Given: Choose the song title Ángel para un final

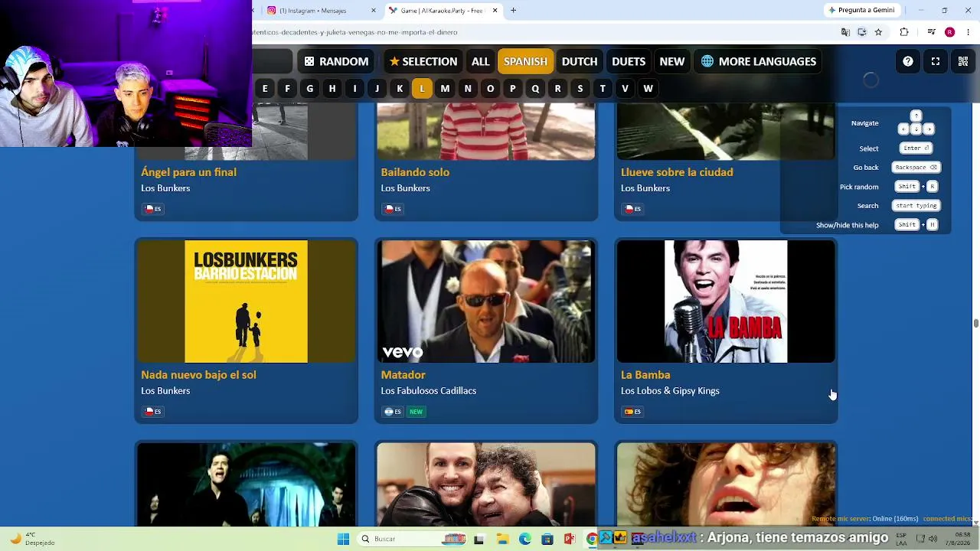Looking at the screenshot, I should click(x=188, y=172).
